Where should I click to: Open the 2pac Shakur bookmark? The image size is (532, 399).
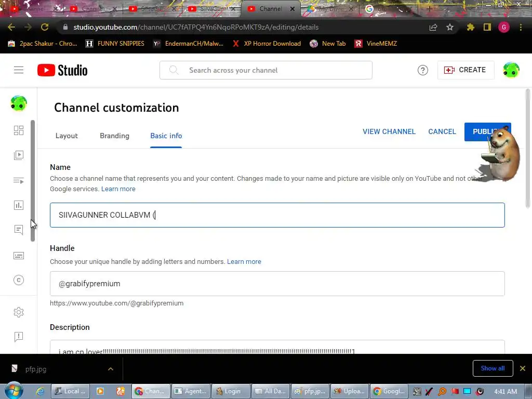[43, 44]
